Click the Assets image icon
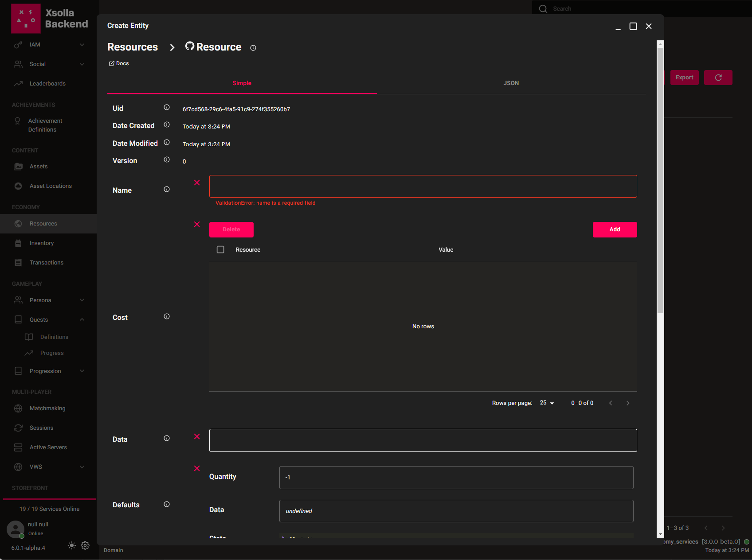 [x=18, y=167]
